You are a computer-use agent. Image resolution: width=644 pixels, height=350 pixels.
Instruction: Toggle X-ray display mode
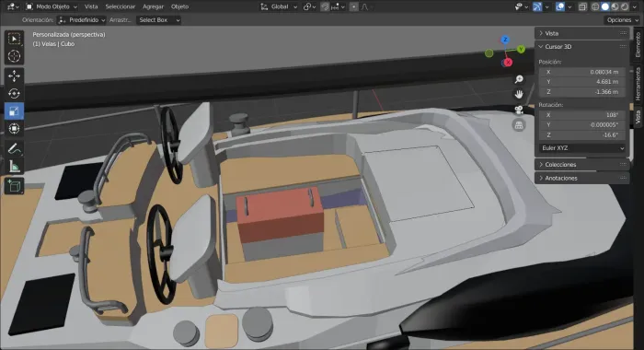[582, 6]
